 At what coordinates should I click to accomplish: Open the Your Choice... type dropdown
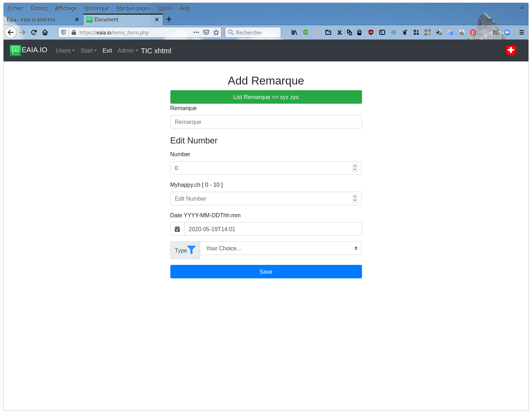pos(281,248)
